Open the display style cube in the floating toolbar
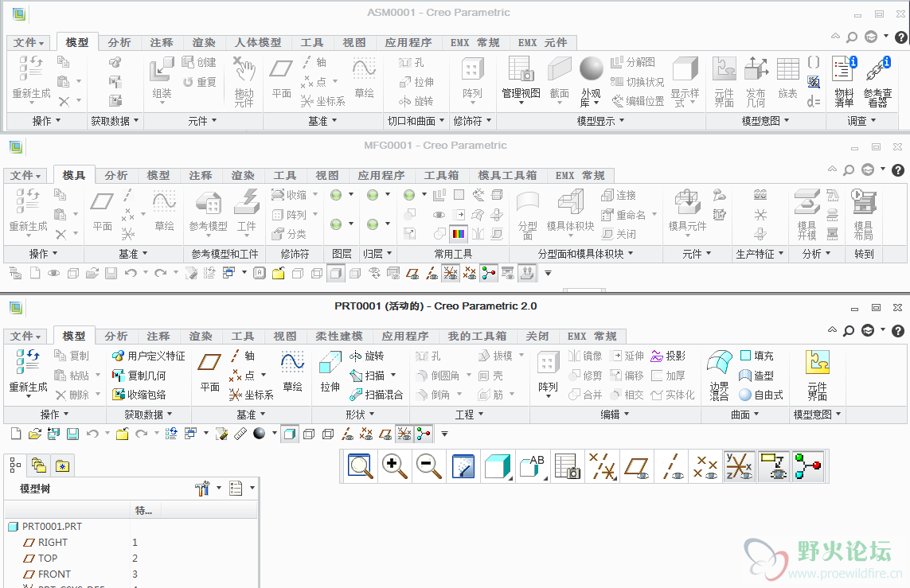Screen dimensions: 910x588 click(498, 466)
